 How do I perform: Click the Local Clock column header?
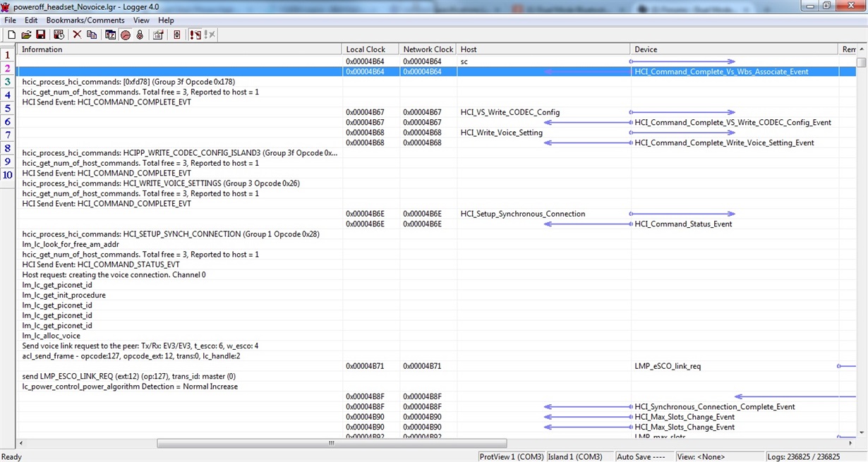pos(371,49)
